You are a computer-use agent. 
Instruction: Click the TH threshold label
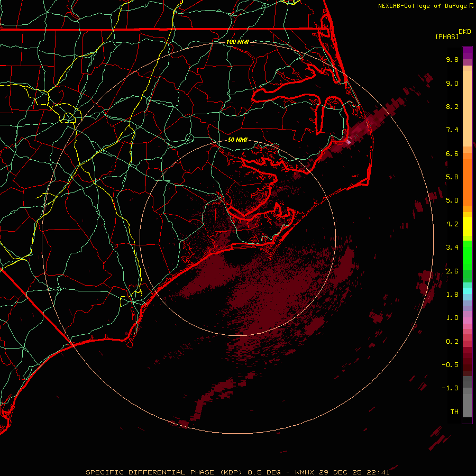tap(454, 412)
